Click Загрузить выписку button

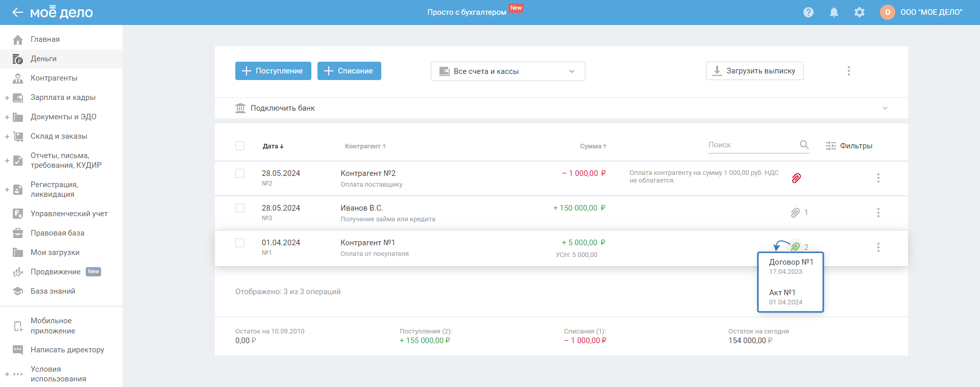pos(755,71)
